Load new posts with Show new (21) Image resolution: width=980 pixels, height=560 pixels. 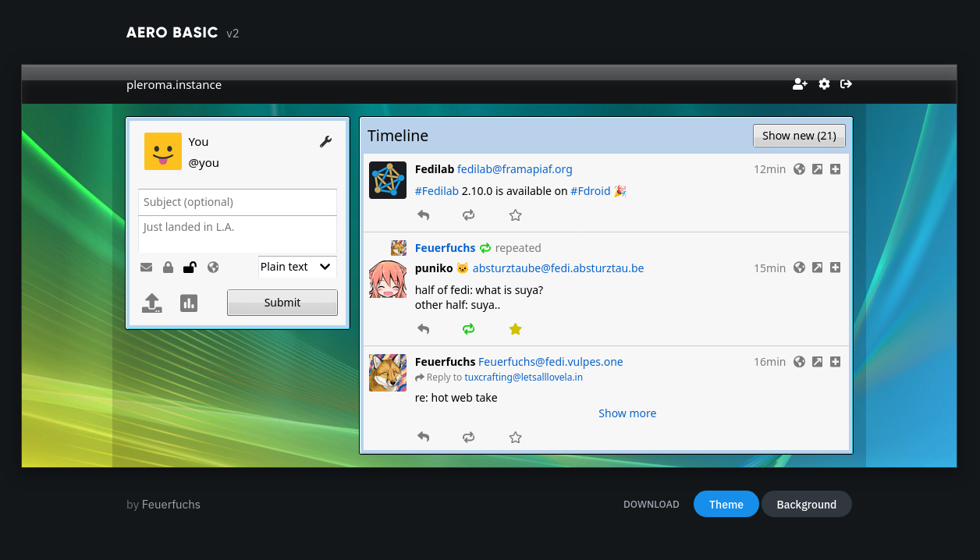pos(799,136)
